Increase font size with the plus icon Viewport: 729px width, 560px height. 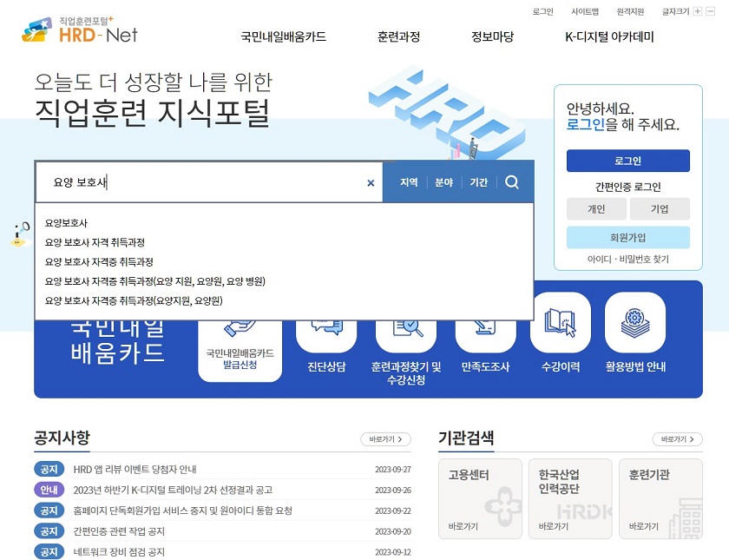[698, 11]
